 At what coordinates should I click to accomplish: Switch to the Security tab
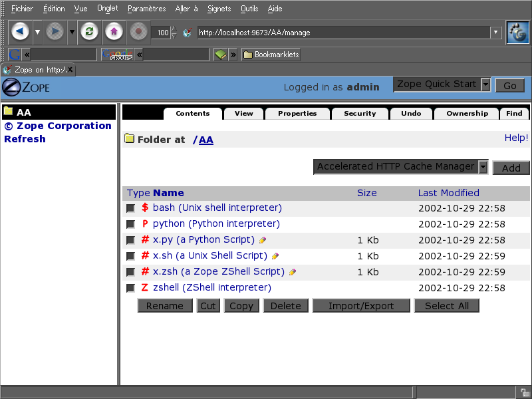360,114
